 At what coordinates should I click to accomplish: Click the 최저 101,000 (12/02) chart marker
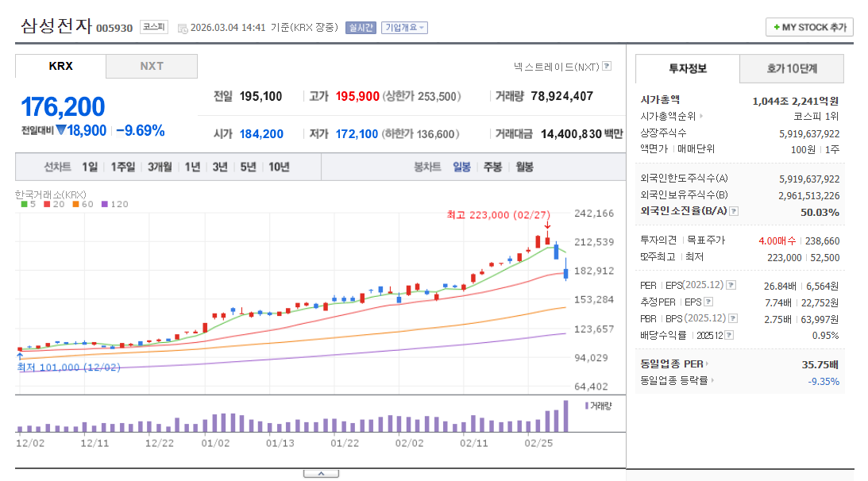[68, 367]
